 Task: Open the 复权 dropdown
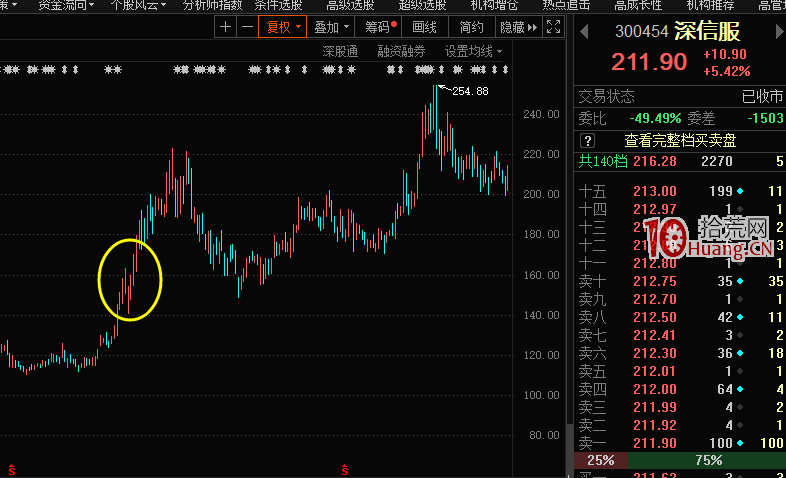[x=279, y=27]
